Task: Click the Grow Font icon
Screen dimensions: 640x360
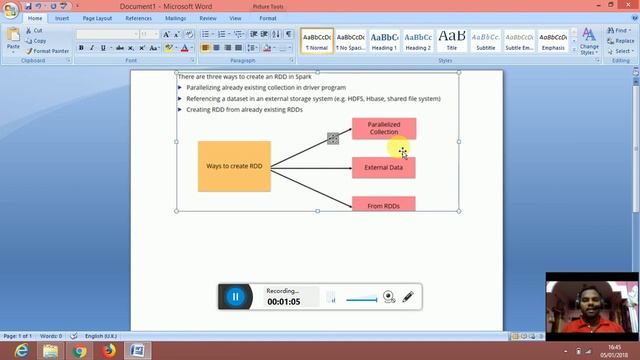Action: pos(166,35)
